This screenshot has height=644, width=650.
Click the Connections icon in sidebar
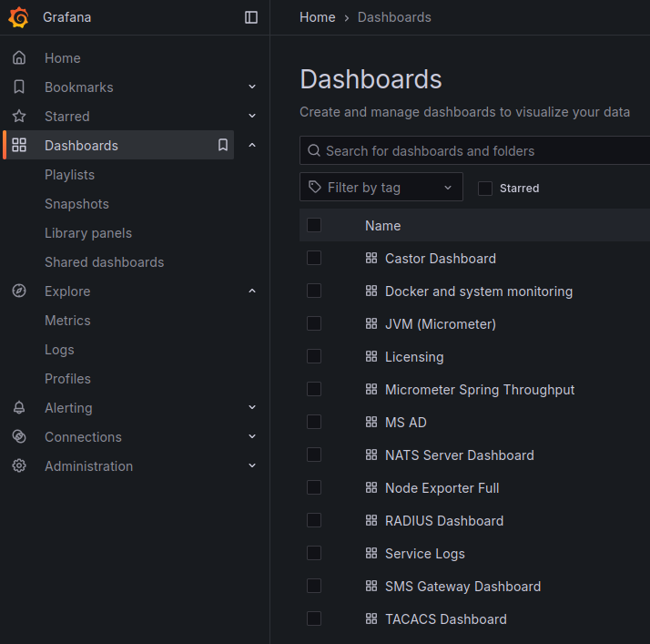coord(19,437)
